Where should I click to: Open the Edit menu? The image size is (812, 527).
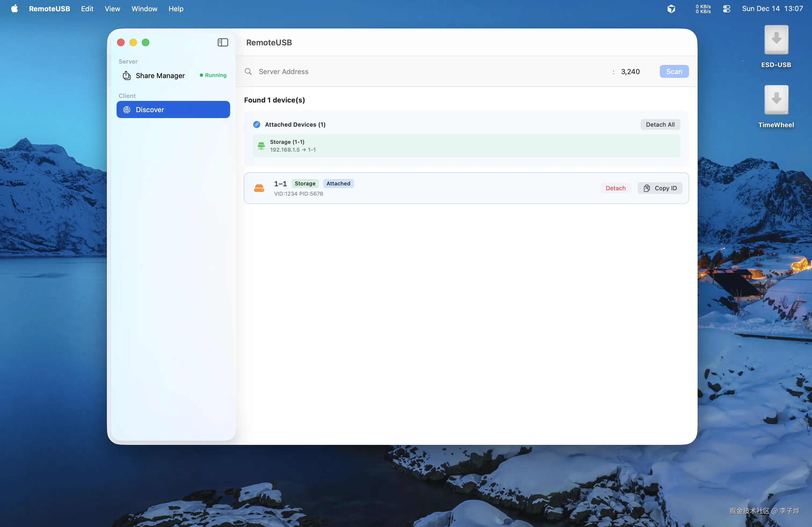87,9
